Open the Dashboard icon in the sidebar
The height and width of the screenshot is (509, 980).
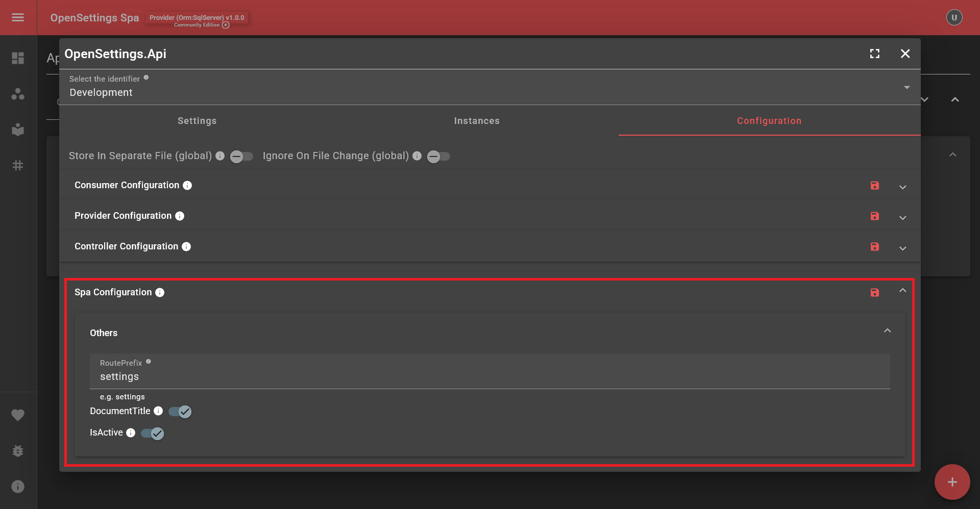coord(18,58)
